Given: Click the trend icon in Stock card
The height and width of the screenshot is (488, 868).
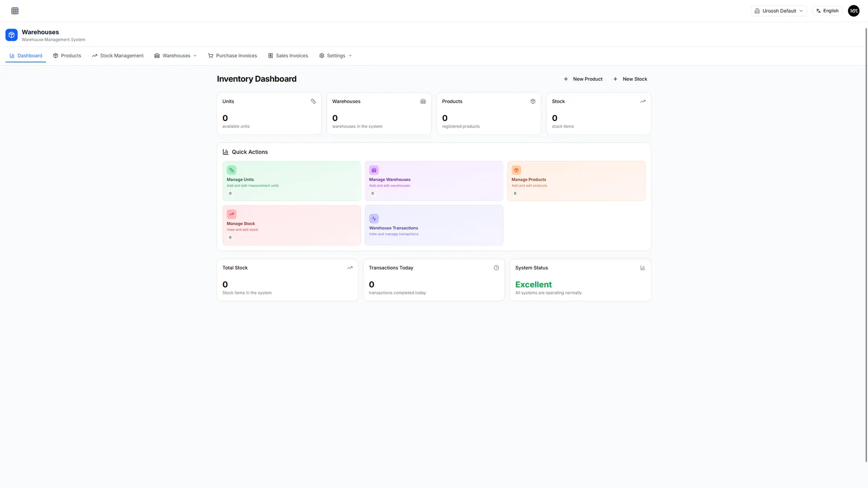Looking at the screenshot, I should pos(643,101).
